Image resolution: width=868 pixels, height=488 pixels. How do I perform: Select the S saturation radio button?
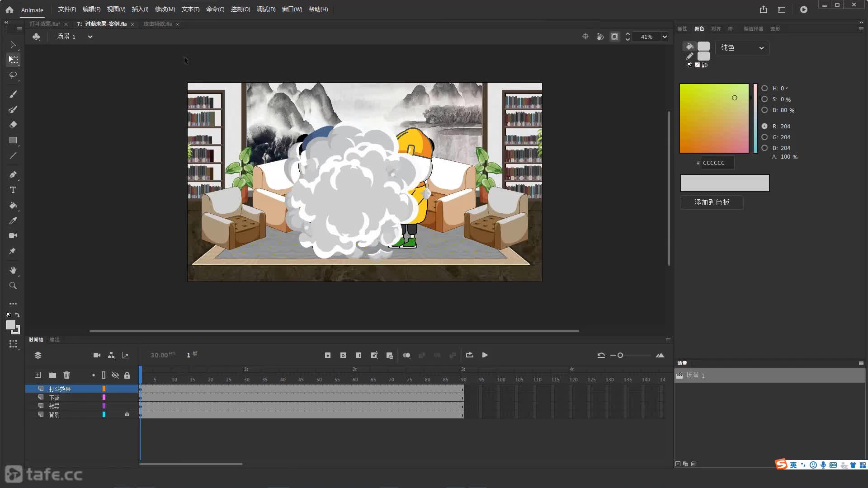[x=764, y=99]
